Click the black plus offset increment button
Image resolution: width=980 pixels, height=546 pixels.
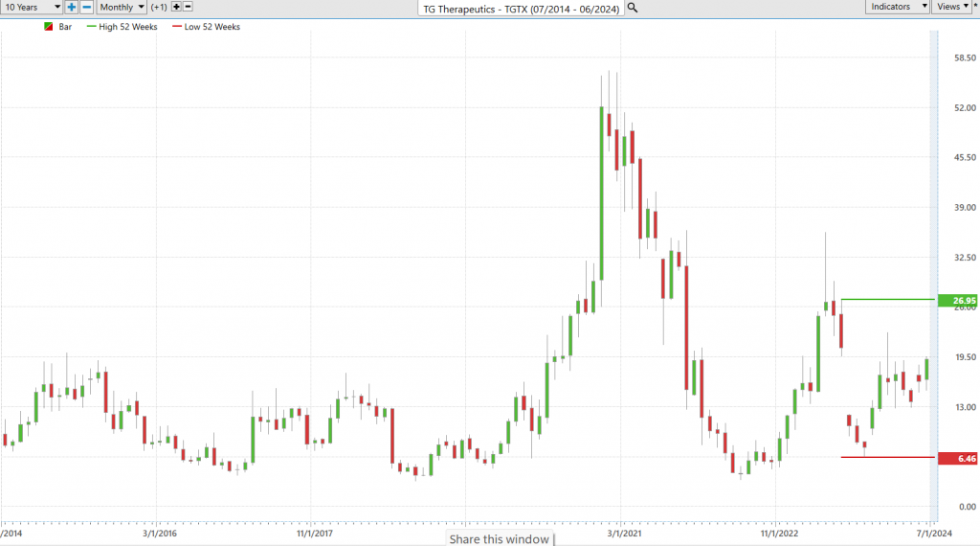[176, 7]
